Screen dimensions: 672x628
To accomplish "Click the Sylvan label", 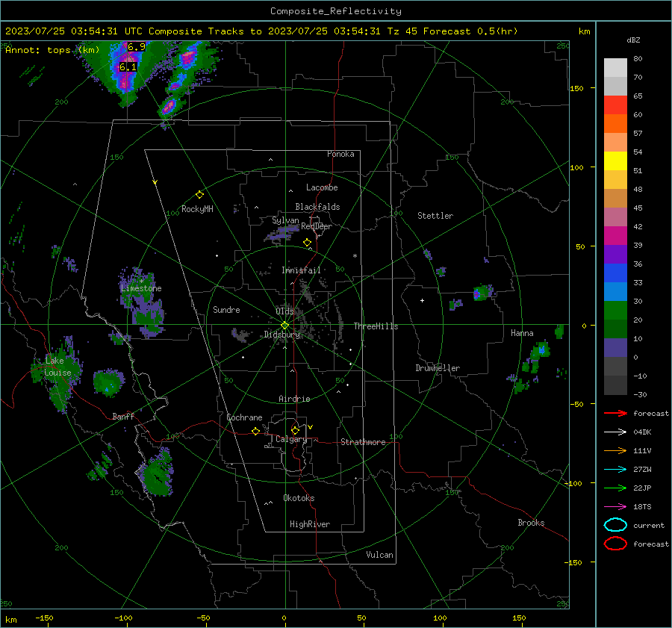I will click(285, 220).
